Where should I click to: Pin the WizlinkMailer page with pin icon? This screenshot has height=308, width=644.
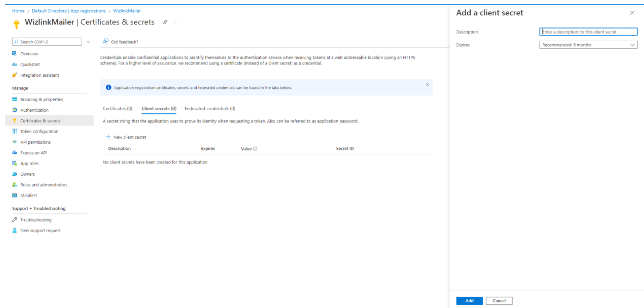click(165, 22)
